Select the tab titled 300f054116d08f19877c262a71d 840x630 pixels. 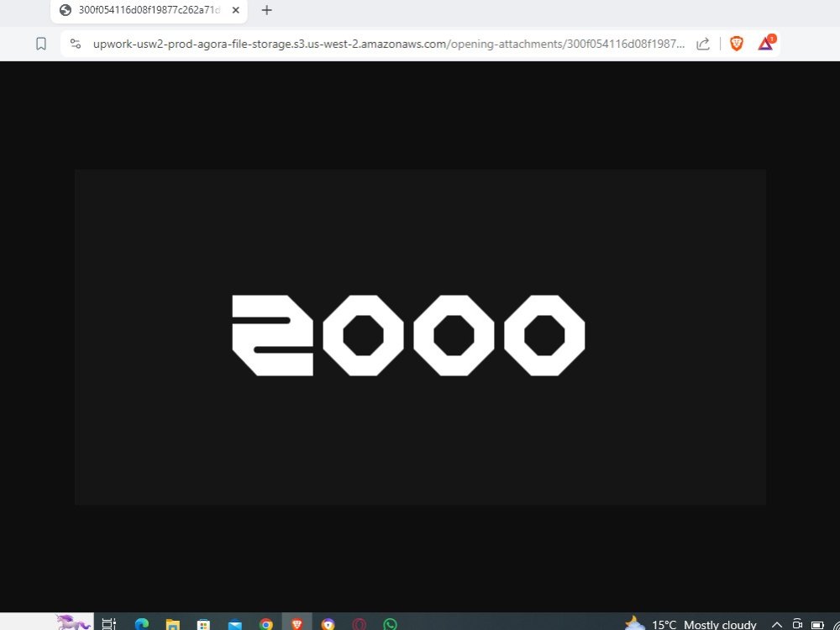(x=149, y=11)
